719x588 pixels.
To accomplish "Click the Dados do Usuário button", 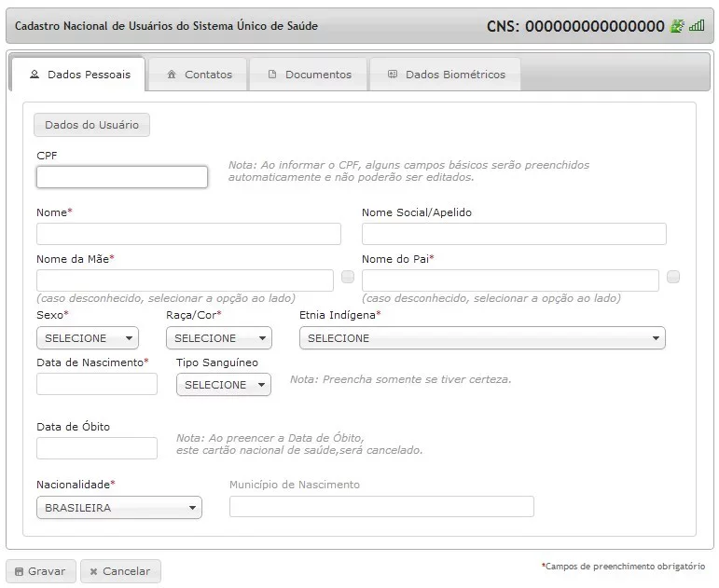I will tap(91, 125).
